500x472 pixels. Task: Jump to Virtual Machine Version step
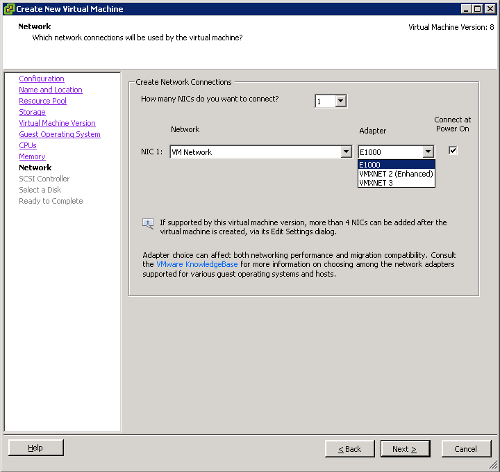[x=57, y=123]
